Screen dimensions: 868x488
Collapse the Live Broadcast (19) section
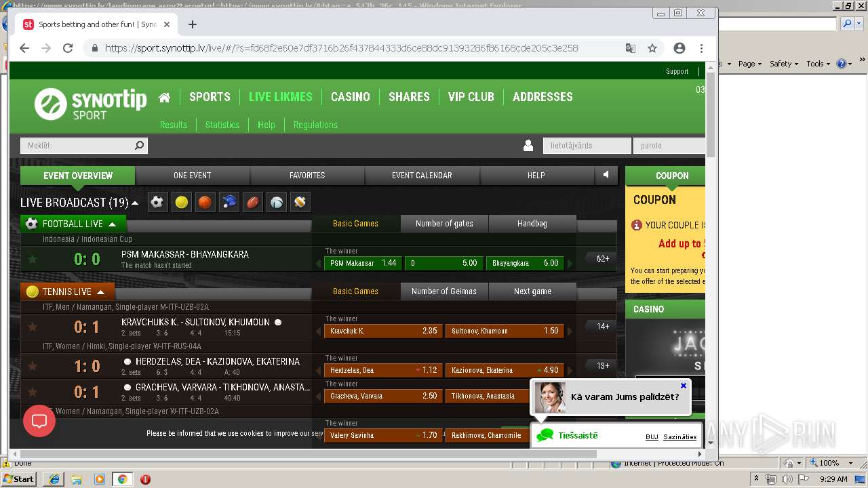point(135,203)
